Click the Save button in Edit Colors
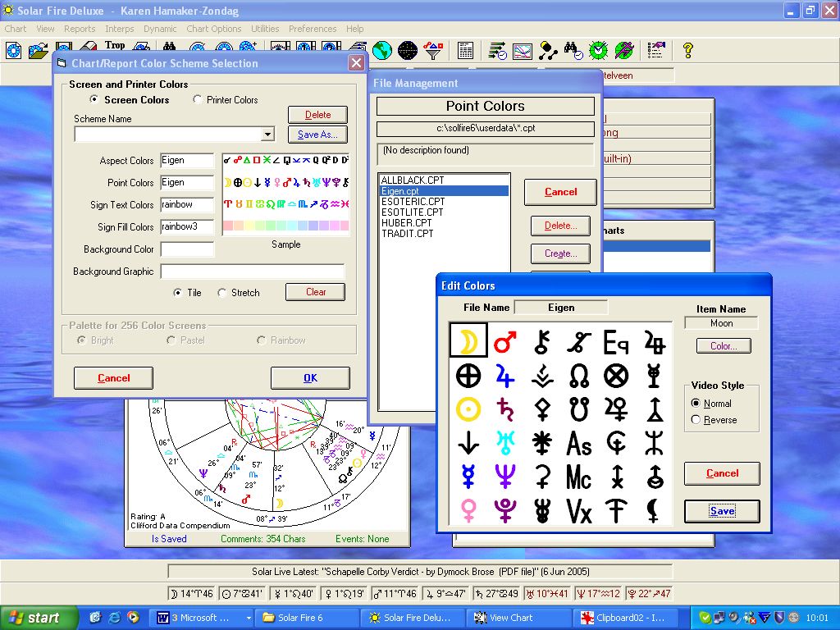The width and height of the screenshot is (840, 630). [722, 511]
